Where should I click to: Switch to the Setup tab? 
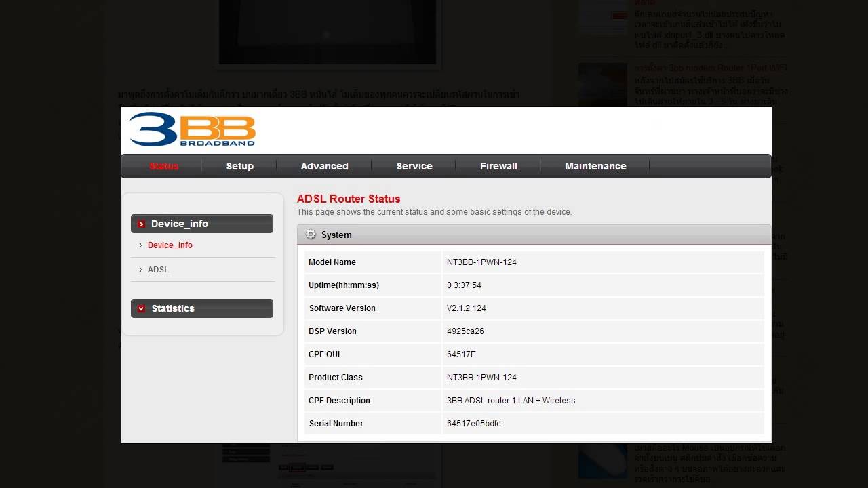pos(239,166)
